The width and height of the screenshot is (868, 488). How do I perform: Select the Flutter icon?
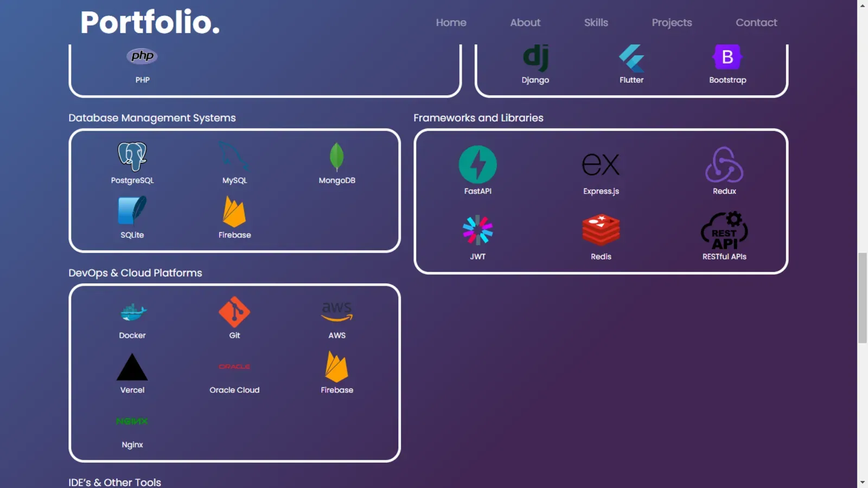[631, 56]
